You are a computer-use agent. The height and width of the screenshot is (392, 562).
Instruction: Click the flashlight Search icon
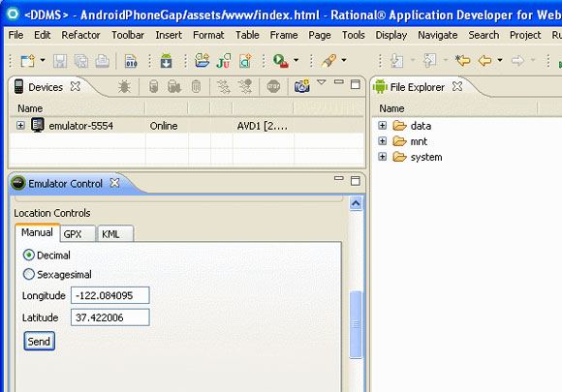328,61
